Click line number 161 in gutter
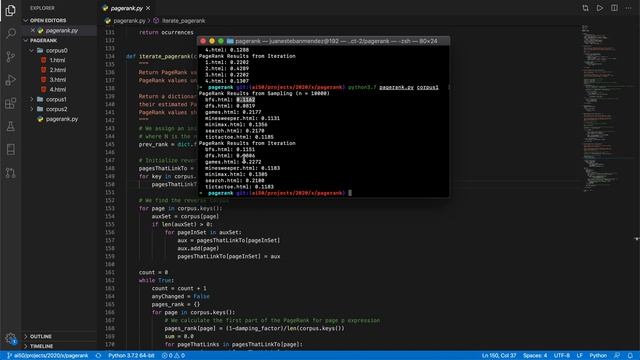The image size is (640, 360). [x=110, y=272]
